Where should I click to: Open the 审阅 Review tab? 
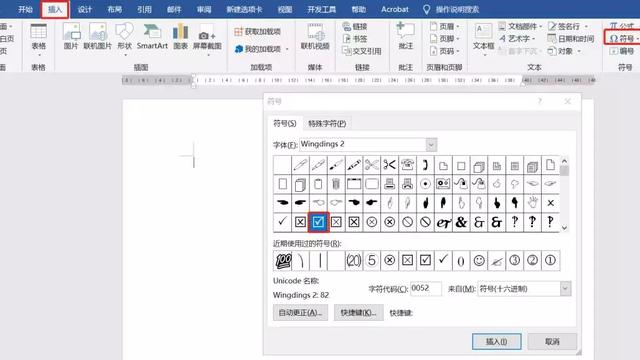[204, 9]
